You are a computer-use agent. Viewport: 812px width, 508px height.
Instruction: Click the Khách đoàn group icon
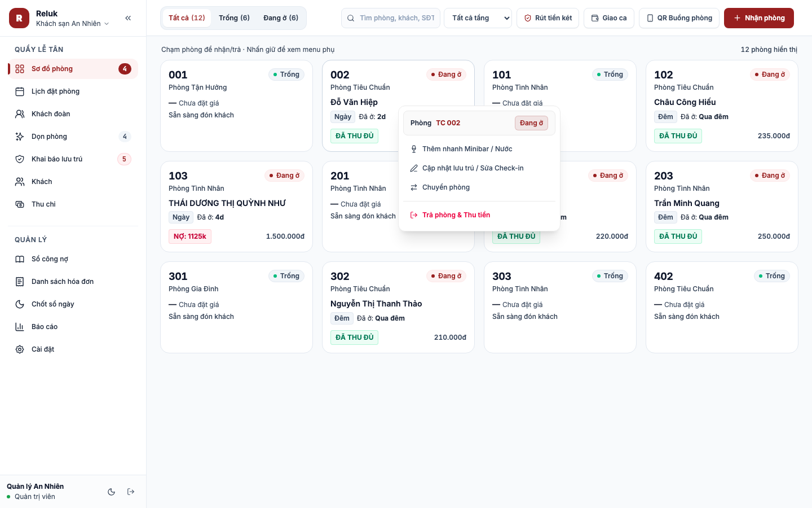(20, 114)
